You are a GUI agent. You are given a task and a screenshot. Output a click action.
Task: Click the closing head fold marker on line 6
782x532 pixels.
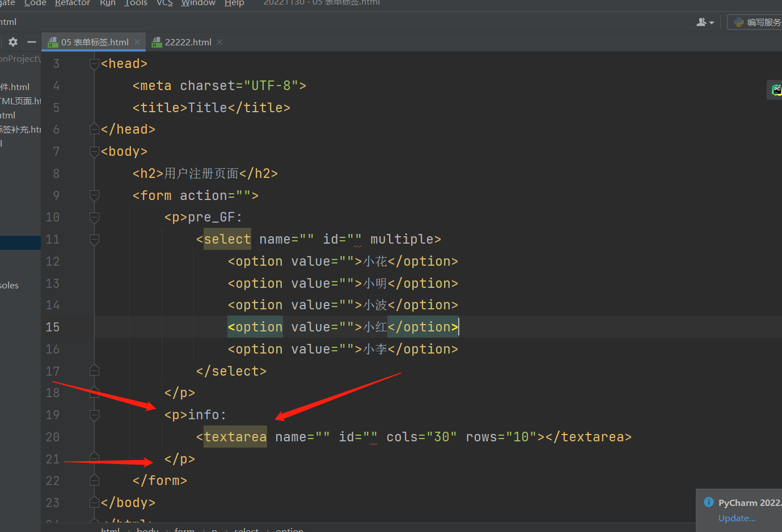pos(95,130)
